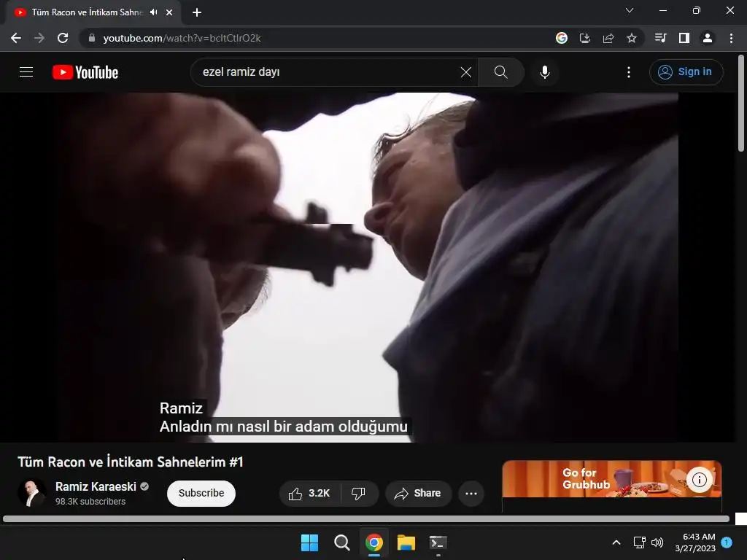Reload the YouTube page
This screenshot has height=560, width=747.
tap(63, 38)
